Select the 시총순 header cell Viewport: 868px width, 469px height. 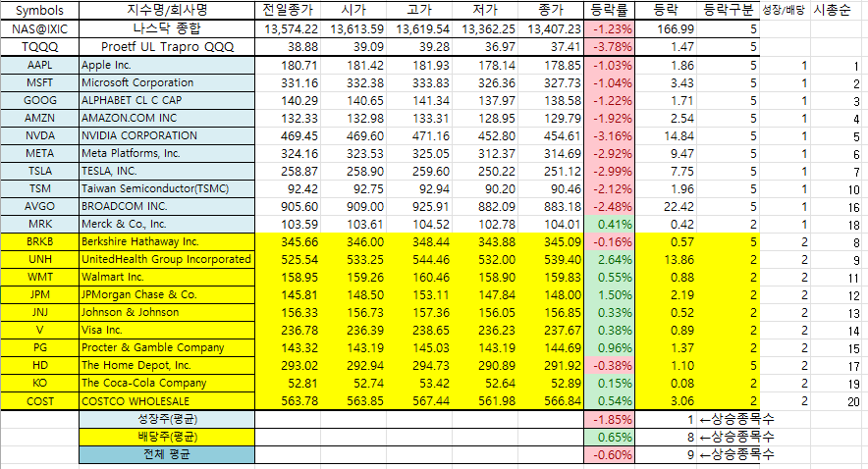coord(836,11)
